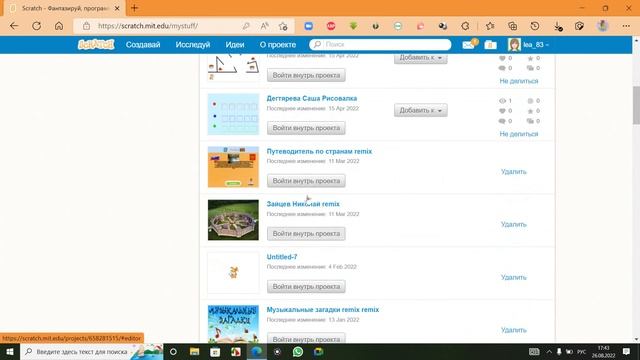
Task: Select the Scratch browser tab
Action: [65, 8]
